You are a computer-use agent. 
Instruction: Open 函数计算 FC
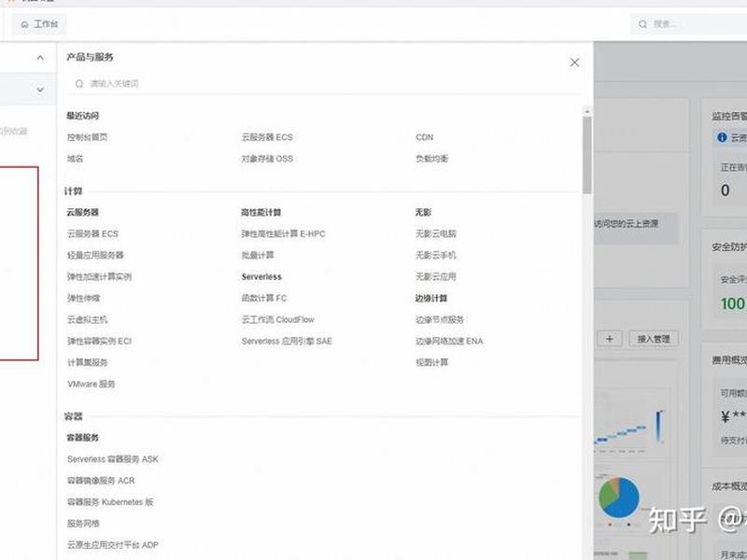(x=264, y=298)
